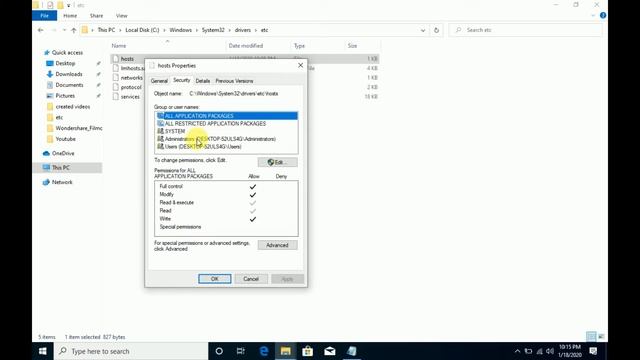The image size is (640, 360).
Task: Open created videos folder in sidebar
Action: 73,107
